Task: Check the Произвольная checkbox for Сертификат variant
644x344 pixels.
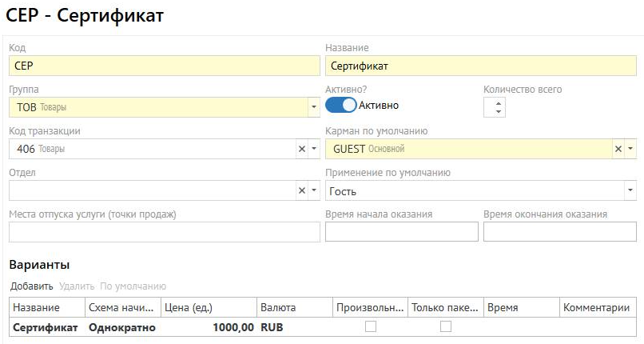Action: (370, 326)
